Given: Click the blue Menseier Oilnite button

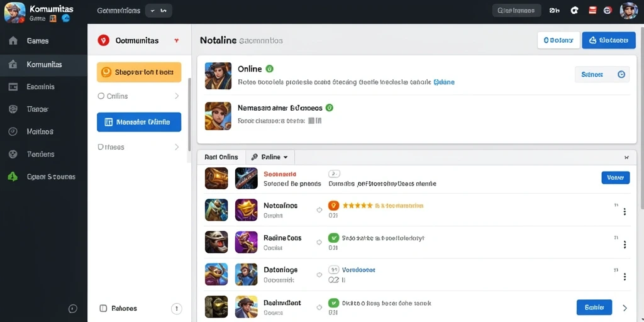Looking at the screenshot, I should coord(139,122).
